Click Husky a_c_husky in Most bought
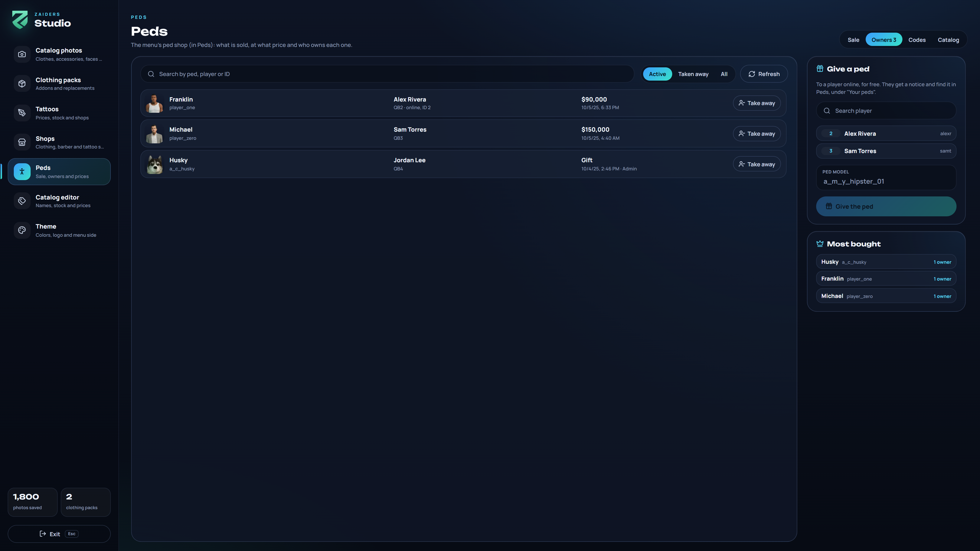The image size is (980, 551). (x=886, y=262)
